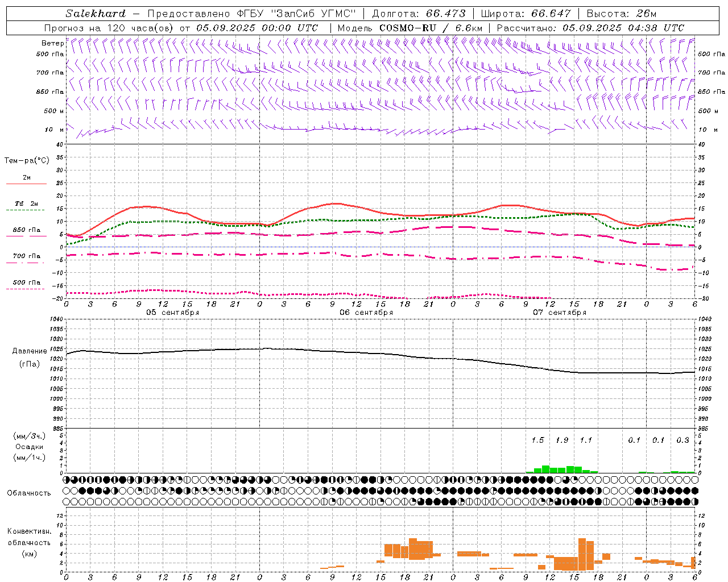
Task: Click '850 гПа' wind label on right axis
Action: [712, 92]
